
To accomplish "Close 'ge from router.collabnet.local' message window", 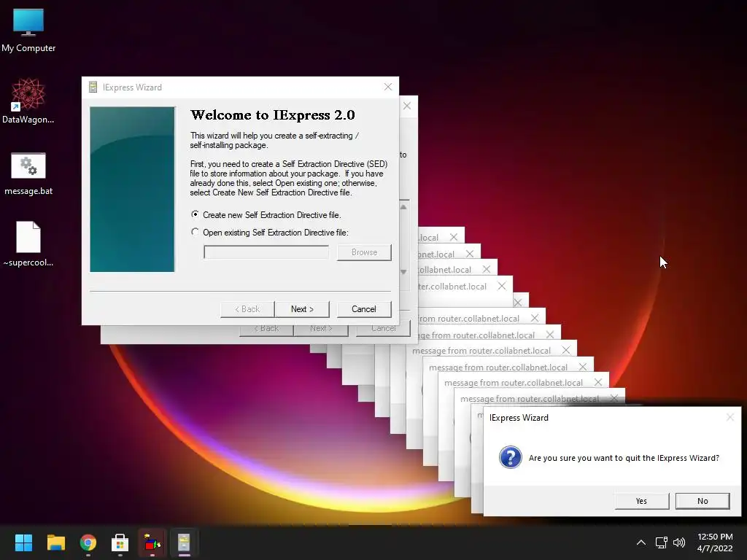I will click(x=550, y=335).
